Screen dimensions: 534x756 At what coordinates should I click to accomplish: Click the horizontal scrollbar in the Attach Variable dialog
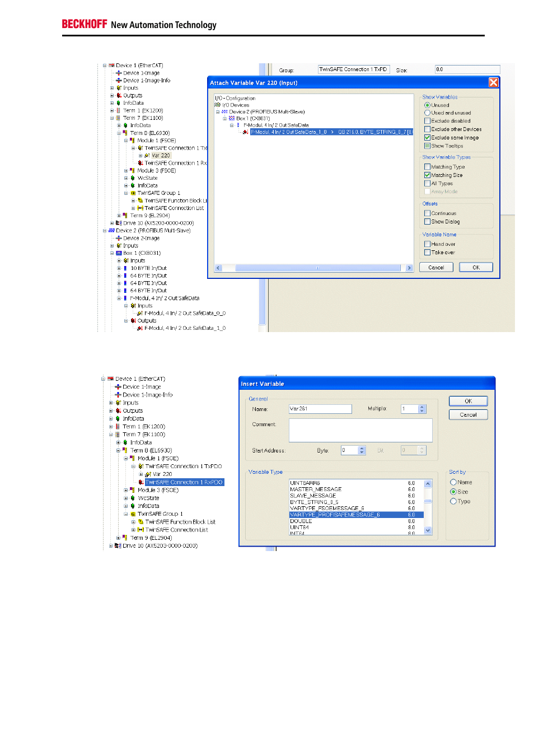click(x=313, y=268)
